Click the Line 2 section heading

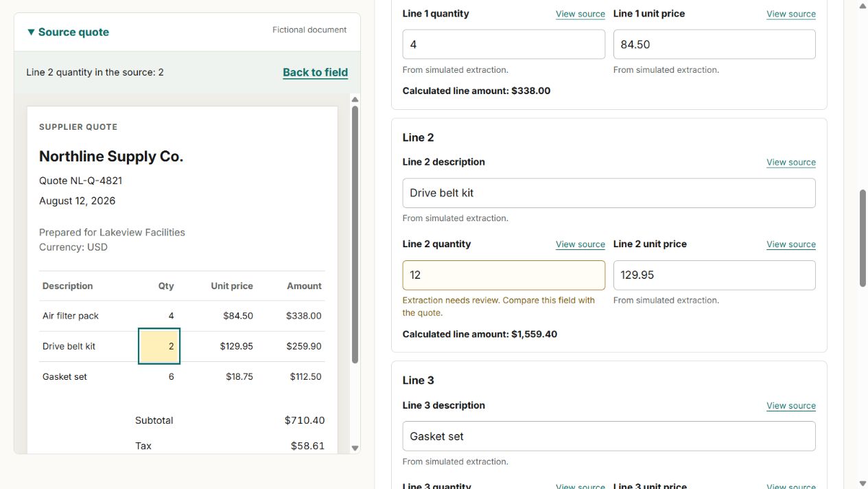(418, 137)
